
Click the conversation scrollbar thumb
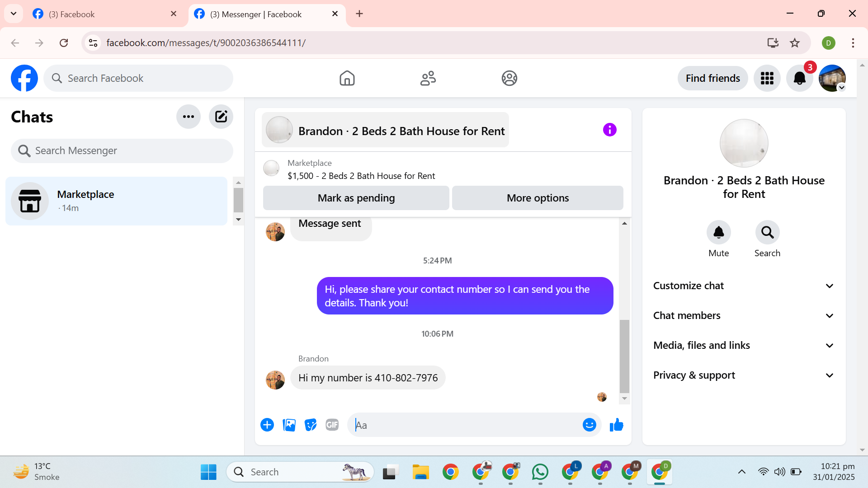tap(624, 357)
